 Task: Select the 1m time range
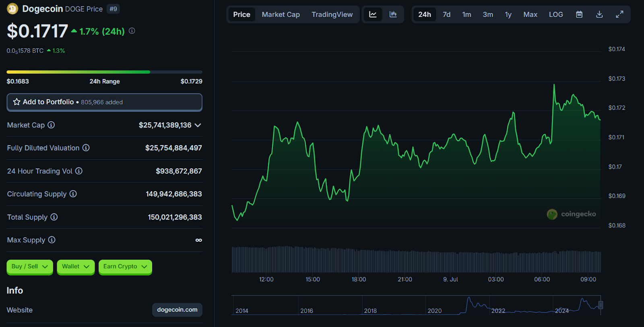tap(466, 14)
